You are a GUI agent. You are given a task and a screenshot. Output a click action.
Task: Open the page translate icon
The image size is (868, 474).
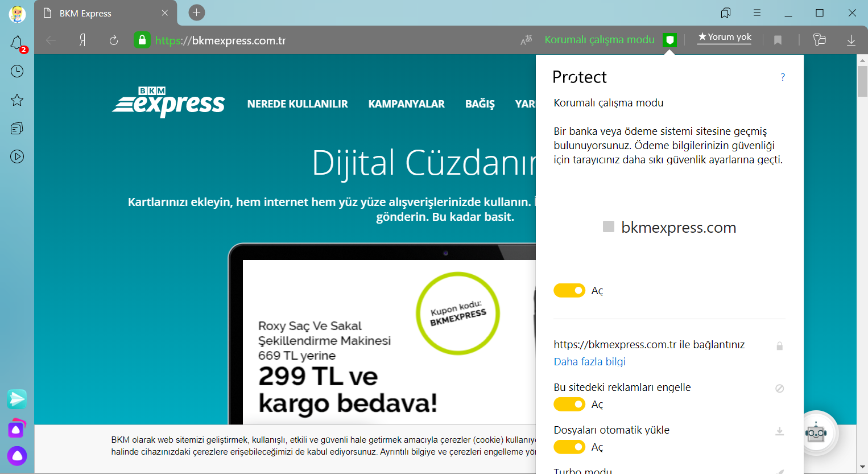[526, 40]
